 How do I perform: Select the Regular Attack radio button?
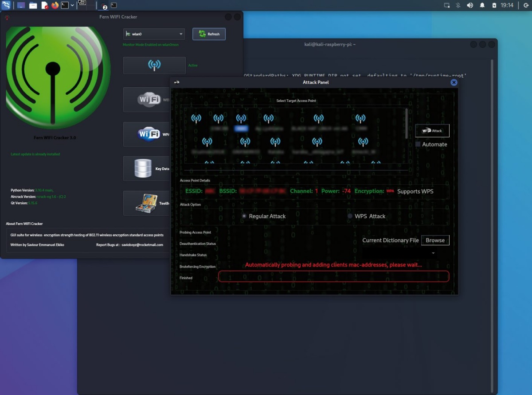(244, 216)
